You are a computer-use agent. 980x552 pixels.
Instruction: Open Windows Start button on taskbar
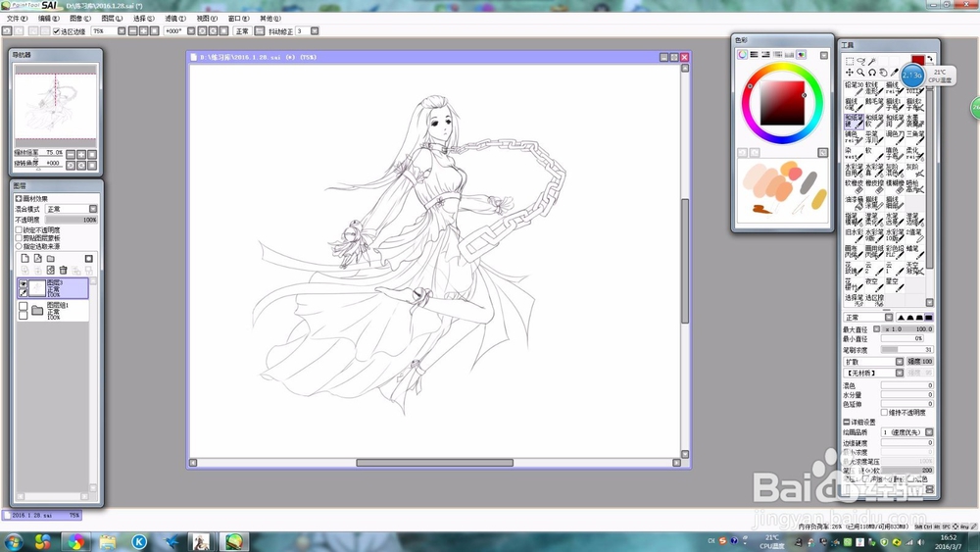pyautogui.click(x=13, y=541)
